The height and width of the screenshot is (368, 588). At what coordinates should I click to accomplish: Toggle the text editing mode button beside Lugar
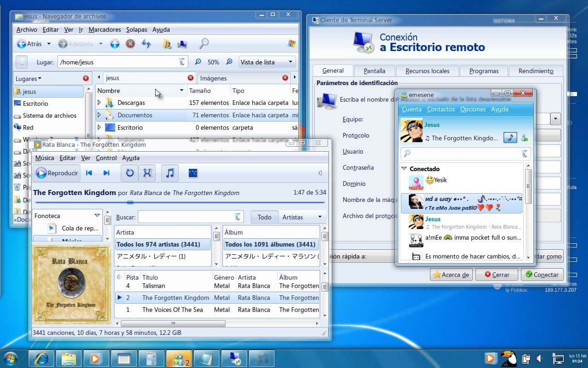[22, 62]
